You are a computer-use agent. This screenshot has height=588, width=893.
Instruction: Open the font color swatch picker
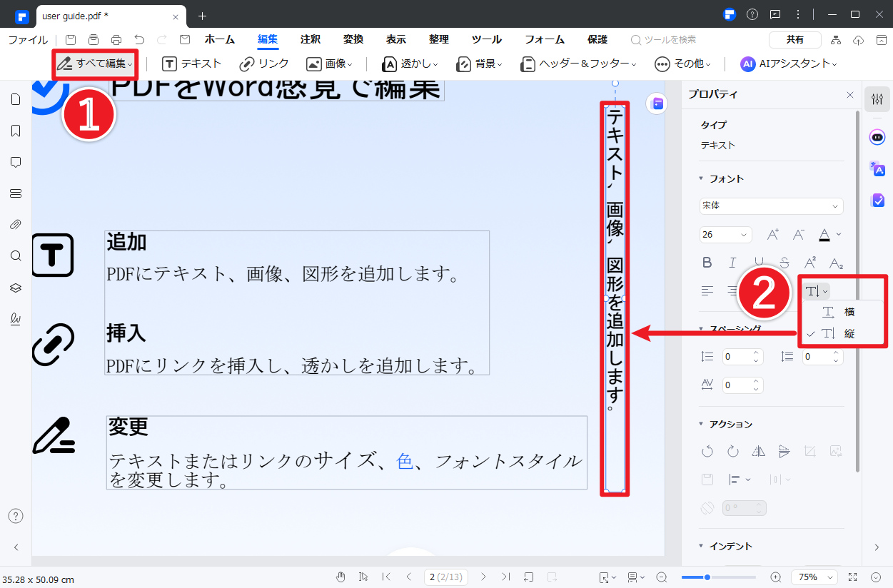(x=829, y=234)
